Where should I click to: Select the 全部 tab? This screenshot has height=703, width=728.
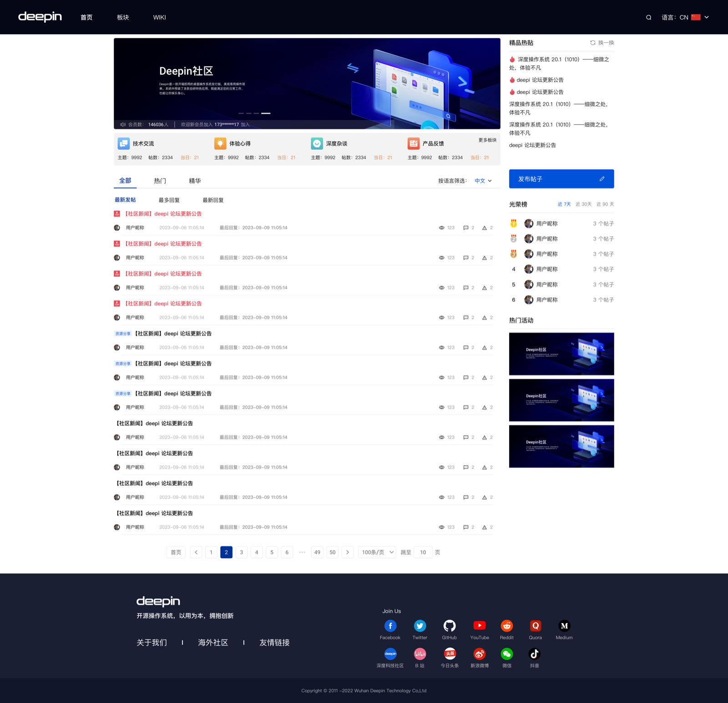pos(125,181)
